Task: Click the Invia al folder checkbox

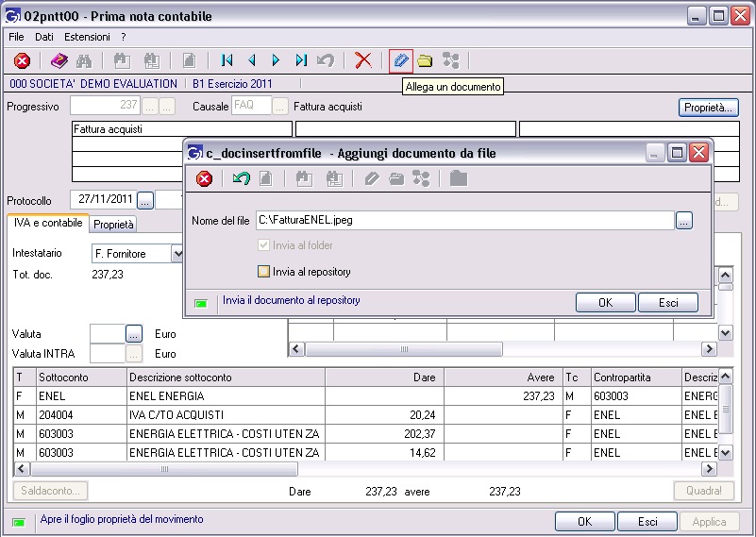Action: click(x=263, y=244)
